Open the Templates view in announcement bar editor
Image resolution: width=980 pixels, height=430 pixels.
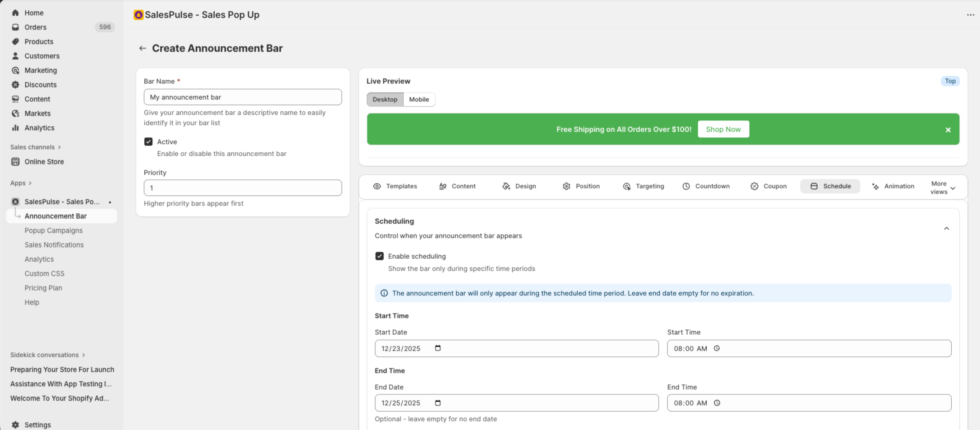(395, 186)
